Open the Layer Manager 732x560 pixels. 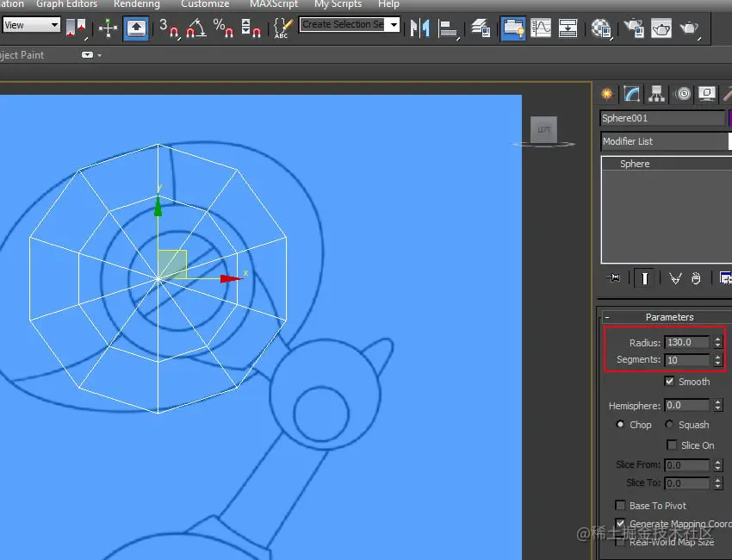click(x=480, y=28)
